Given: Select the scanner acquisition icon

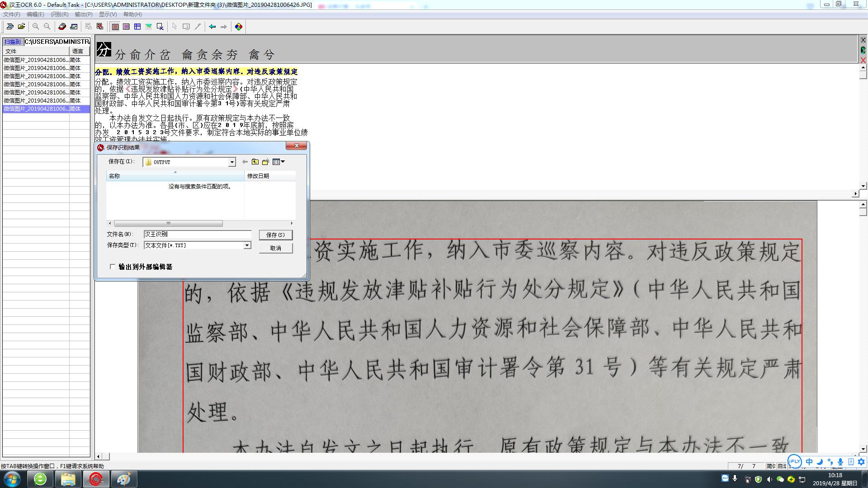Looking at the screenshot, I should point(10,26).
